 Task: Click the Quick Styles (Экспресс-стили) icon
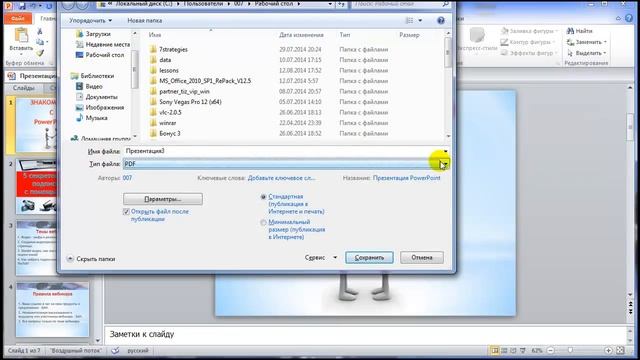(476, 36)
